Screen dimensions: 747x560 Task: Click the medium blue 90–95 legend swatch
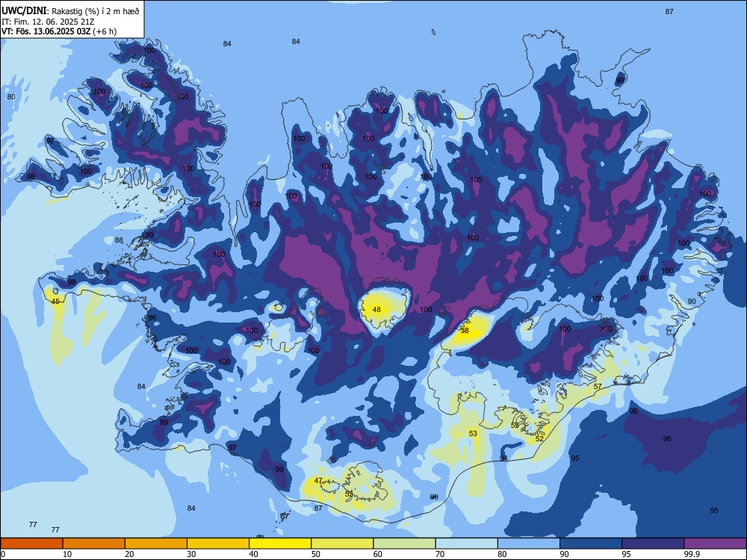591,544
